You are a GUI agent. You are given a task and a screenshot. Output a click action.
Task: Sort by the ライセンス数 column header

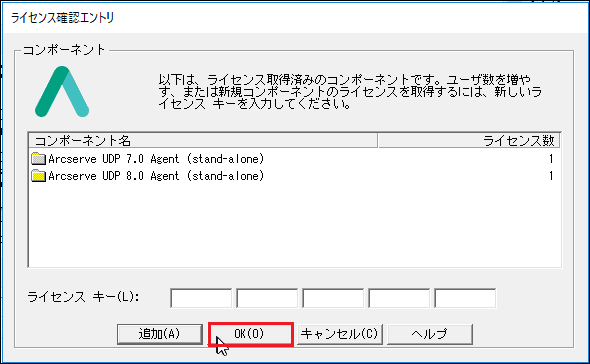coord(469,140)
